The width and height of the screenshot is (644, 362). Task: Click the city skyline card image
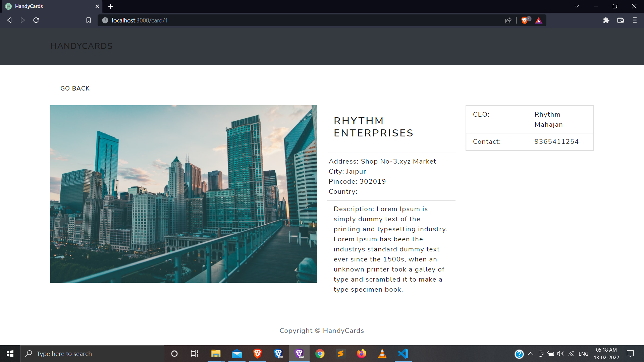pyautogui.click(x=183, y=194)
